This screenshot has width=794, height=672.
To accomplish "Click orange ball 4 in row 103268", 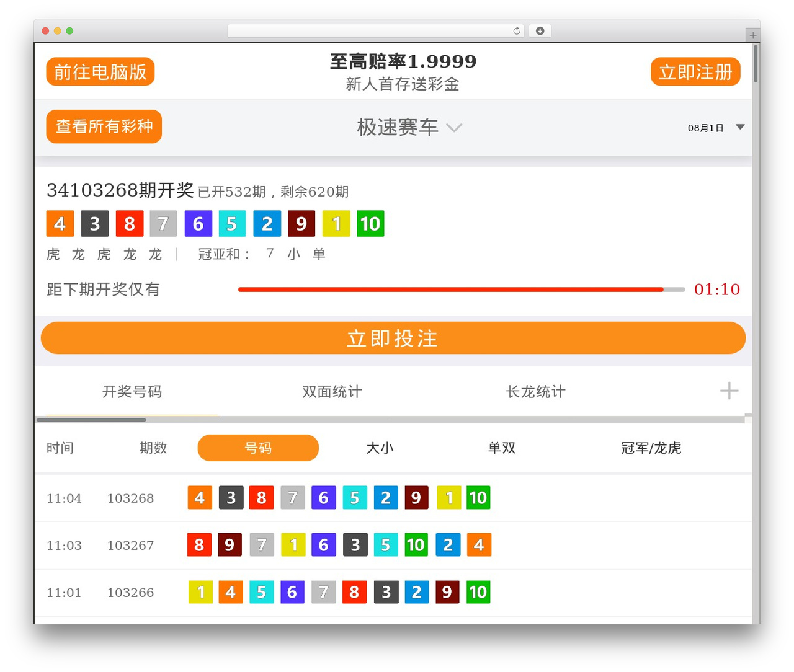I will tap(200, 498).
